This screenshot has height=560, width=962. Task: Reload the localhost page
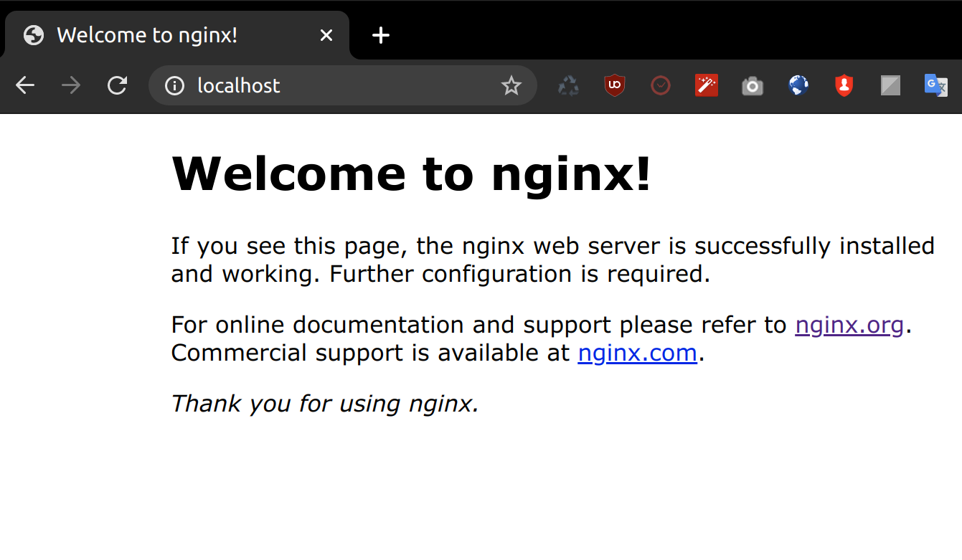tap(117, 86)
